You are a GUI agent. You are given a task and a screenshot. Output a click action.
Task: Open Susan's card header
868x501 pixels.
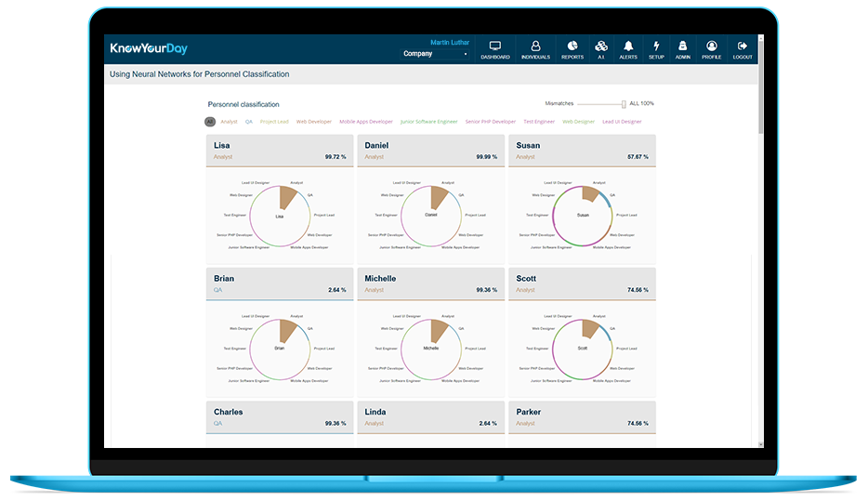(582, 151)
